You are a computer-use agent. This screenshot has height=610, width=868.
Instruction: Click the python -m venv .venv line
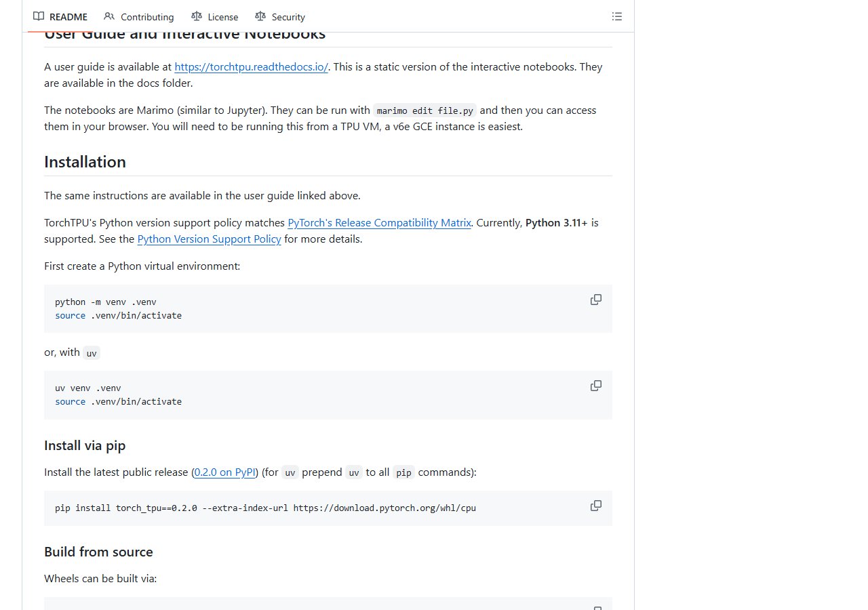point(106,302)
